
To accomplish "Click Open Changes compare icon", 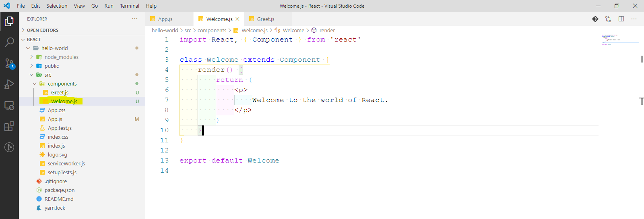I will 608,19.
